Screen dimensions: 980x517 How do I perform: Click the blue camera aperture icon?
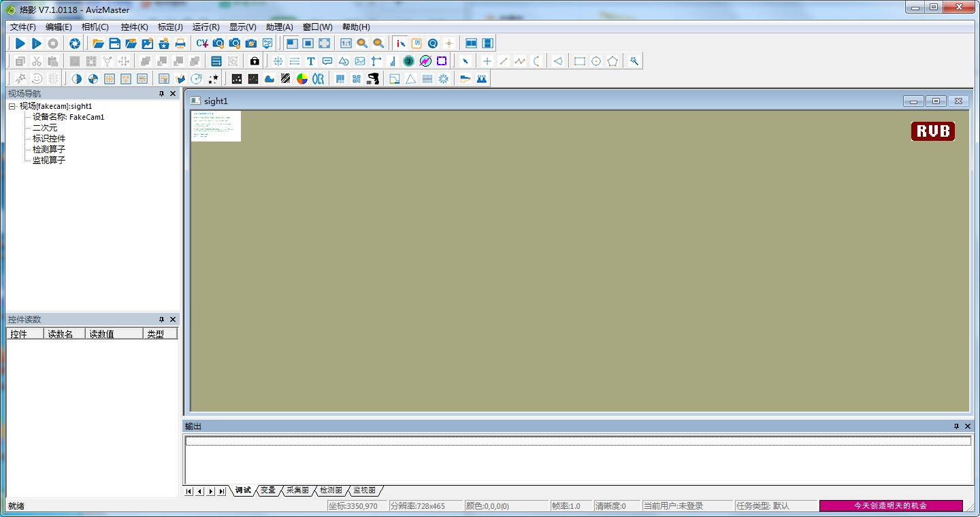(x=75, y=44)
